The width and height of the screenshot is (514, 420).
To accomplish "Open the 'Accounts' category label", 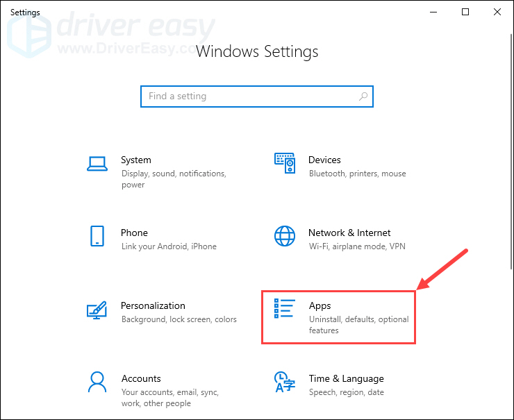I will [141, 378].
